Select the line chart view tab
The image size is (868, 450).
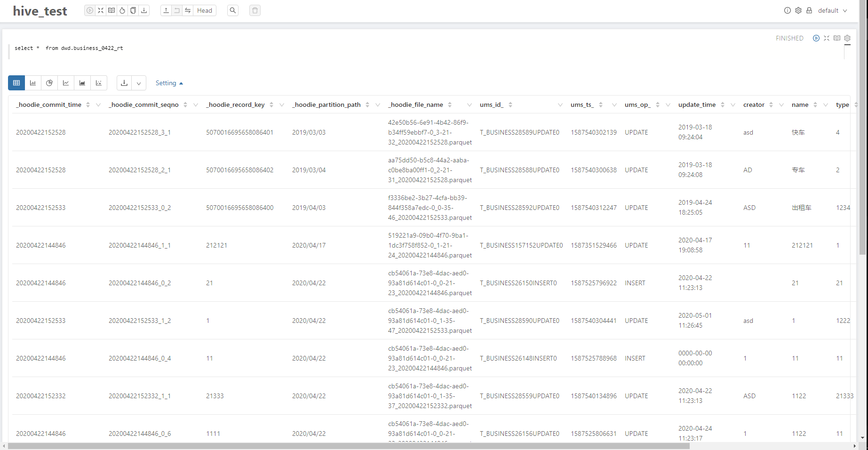pos(66,83)
